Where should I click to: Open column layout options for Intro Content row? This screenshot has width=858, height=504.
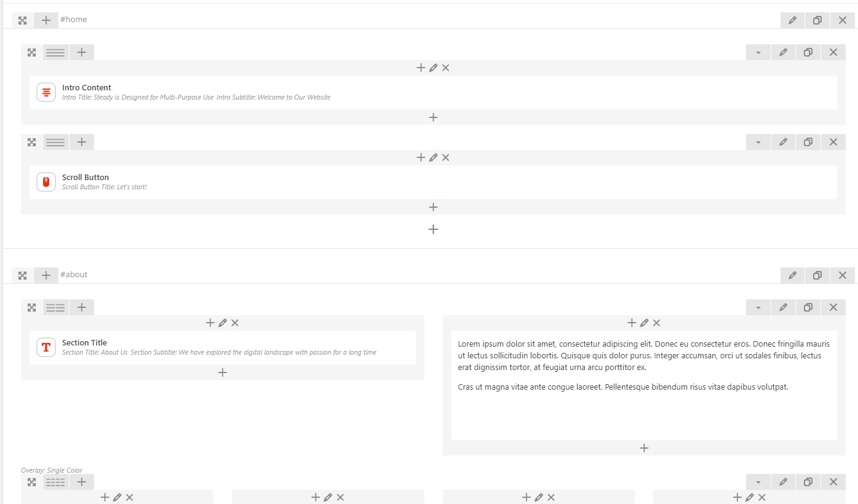click(55, 53)
